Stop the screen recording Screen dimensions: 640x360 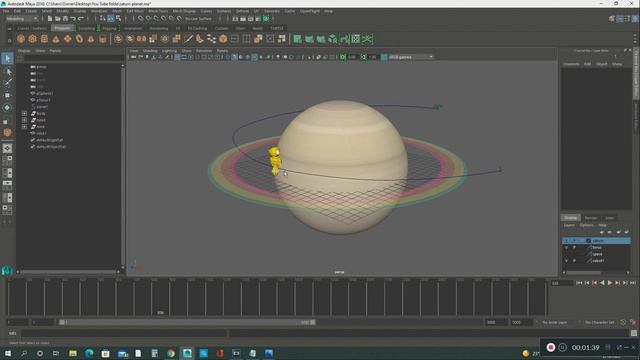(551, 347)
